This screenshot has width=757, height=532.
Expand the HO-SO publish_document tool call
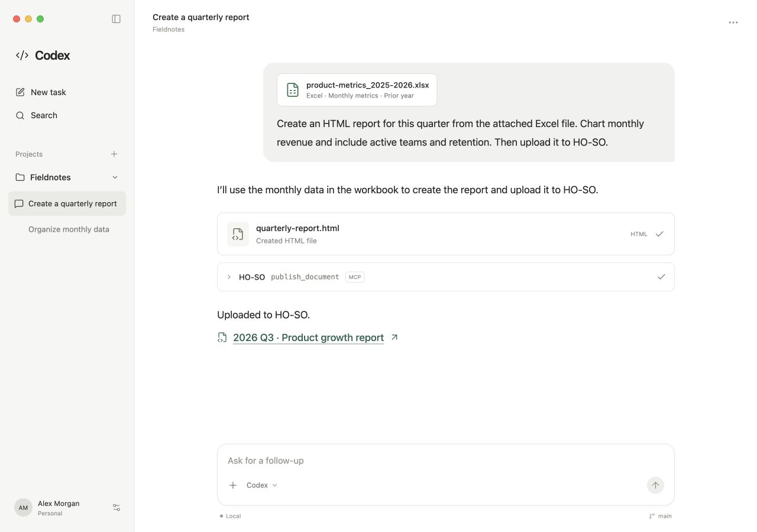(x=229, y=277)
